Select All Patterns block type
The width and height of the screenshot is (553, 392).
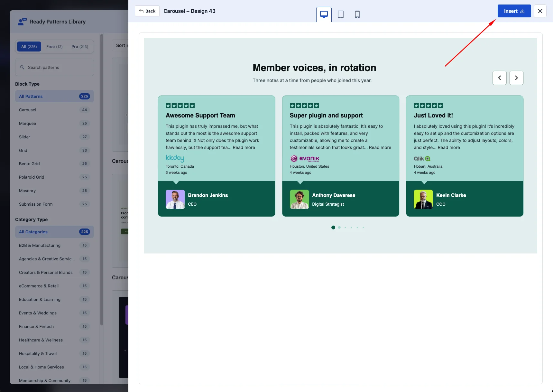point(54,96)
